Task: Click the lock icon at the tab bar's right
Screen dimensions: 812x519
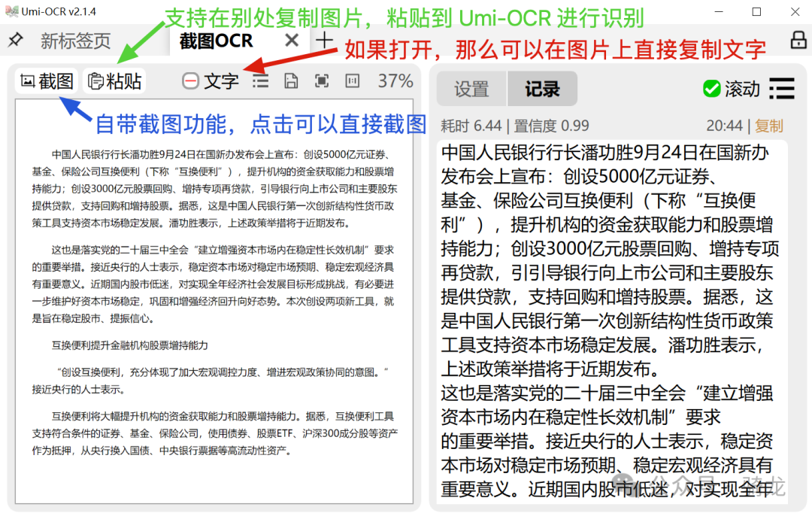Action: pos(798,40)
